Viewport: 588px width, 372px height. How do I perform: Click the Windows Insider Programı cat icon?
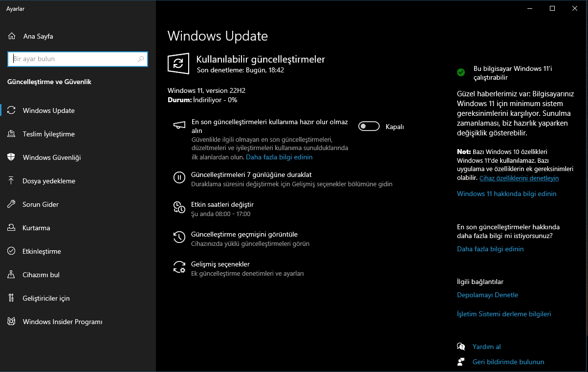[x=12, y=322]
